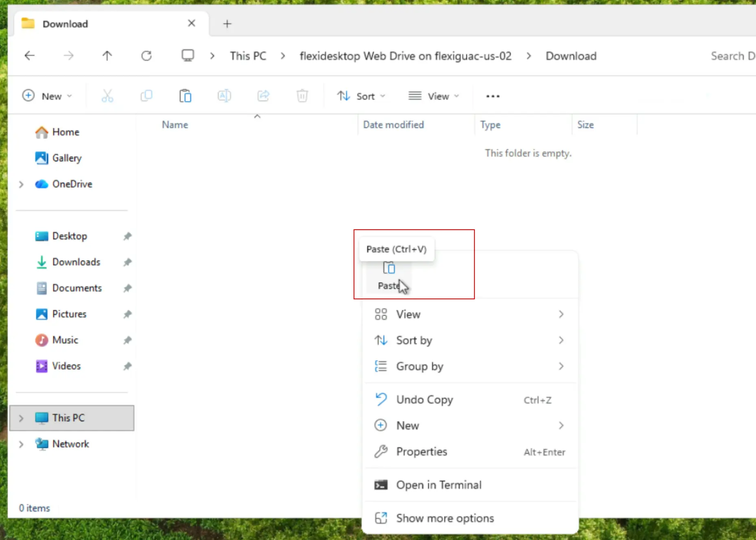This screenshot has width=756, height=540.
Task: Click the toolbar Paste clipboard icon
Action: [186, 96]
